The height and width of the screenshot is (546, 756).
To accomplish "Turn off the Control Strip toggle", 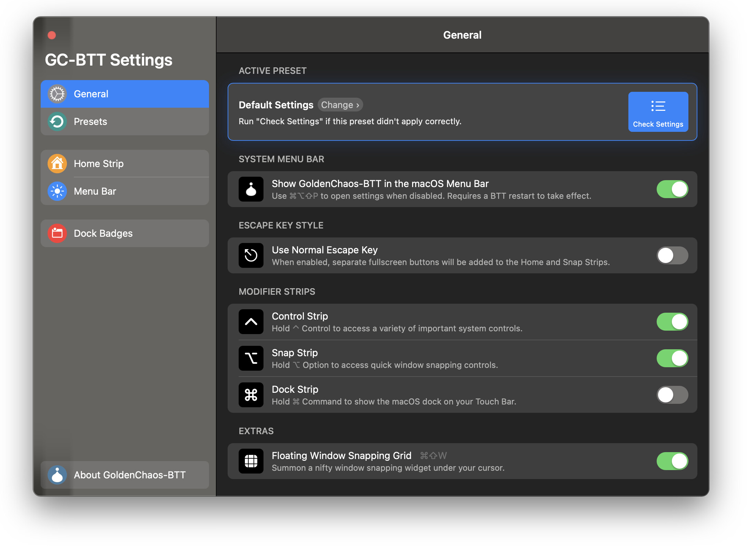I will tap(672, 322).
